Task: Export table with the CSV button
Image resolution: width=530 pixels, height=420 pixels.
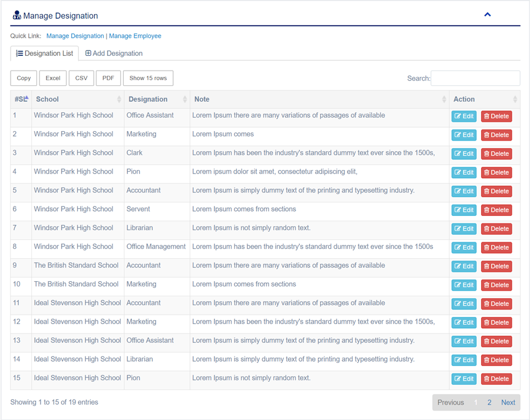Action: 81,78
